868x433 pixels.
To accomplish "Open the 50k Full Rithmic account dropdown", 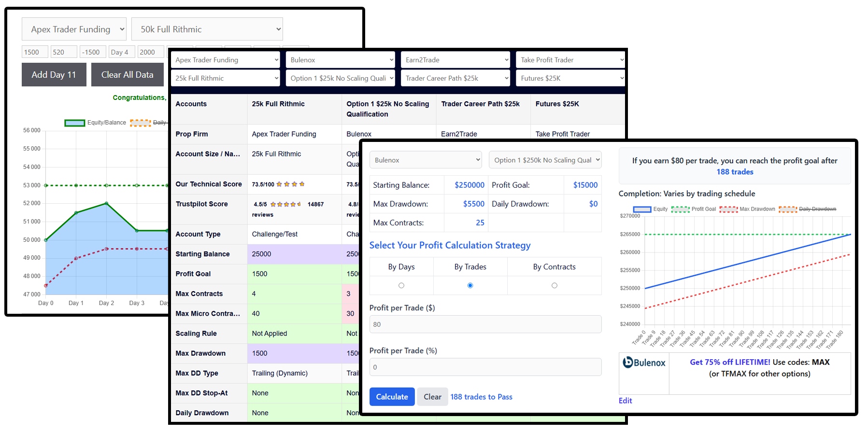I will [x=207, y=29].
